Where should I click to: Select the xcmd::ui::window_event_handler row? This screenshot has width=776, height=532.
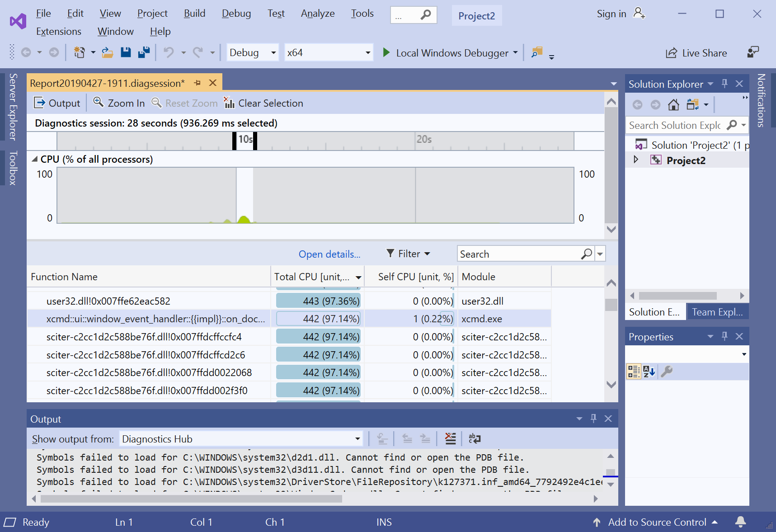coord(289,319)
